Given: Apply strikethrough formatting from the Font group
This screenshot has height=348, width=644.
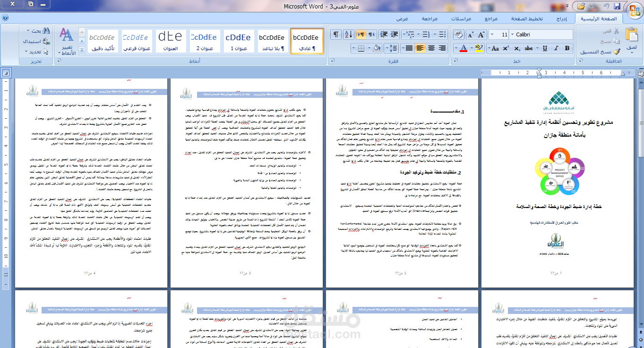Looking at the screenshot, I should pyautogui.click(x=529, y=48).
